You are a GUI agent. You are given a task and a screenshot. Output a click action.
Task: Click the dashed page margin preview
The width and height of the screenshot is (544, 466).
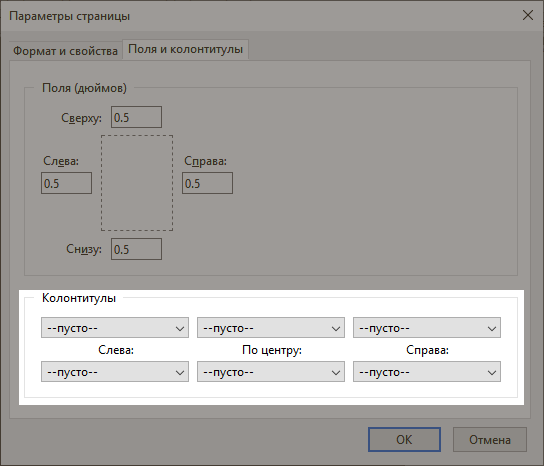(137, 183)
